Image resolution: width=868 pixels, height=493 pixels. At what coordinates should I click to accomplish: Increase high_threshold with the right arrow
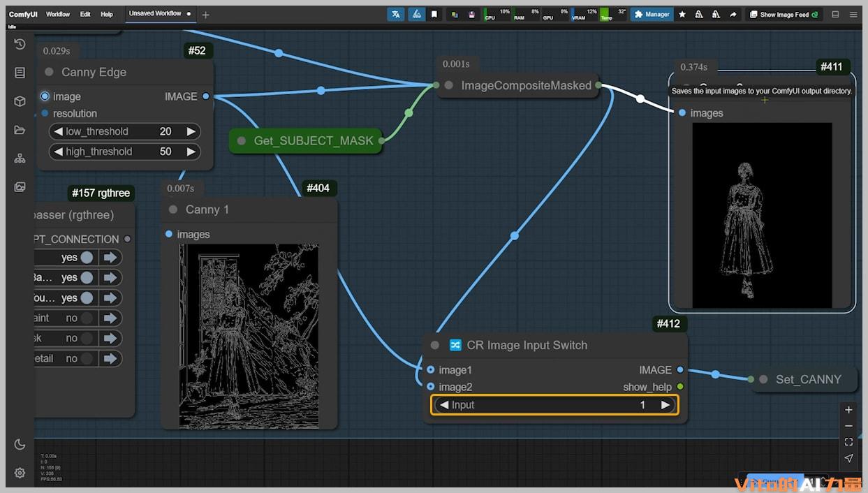tap(191, 152)
